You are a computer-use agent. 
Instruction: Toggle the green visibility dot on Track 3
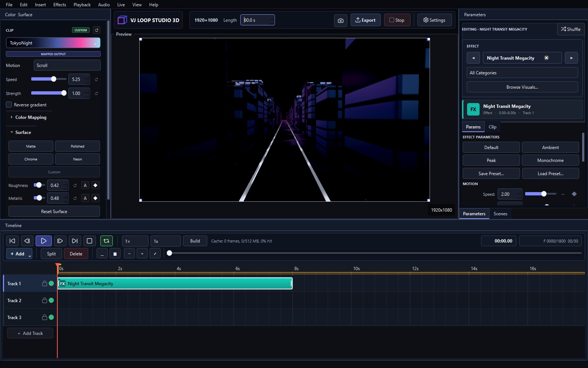click(x=51, y=317)
